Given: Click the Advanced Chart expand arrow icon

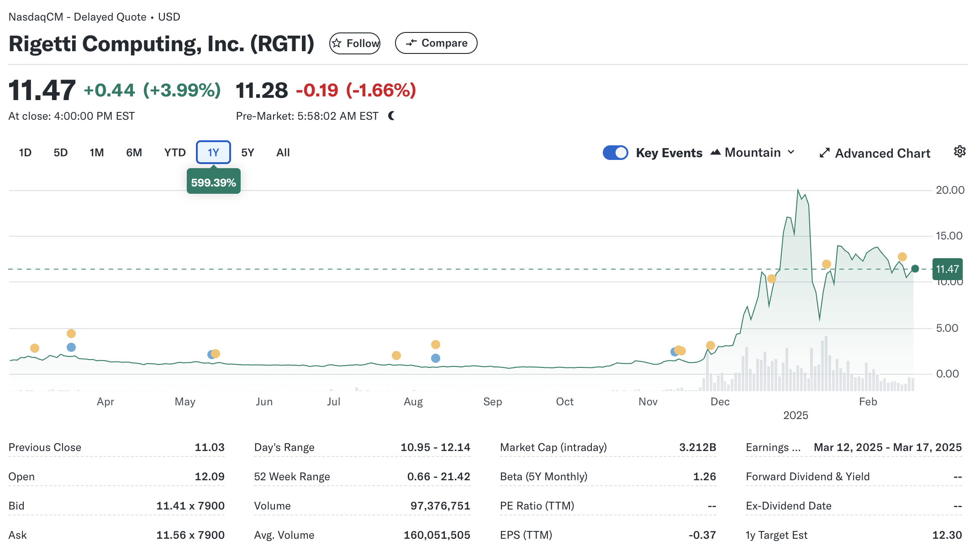Looking at the screenshot, I should coord(824,153).
